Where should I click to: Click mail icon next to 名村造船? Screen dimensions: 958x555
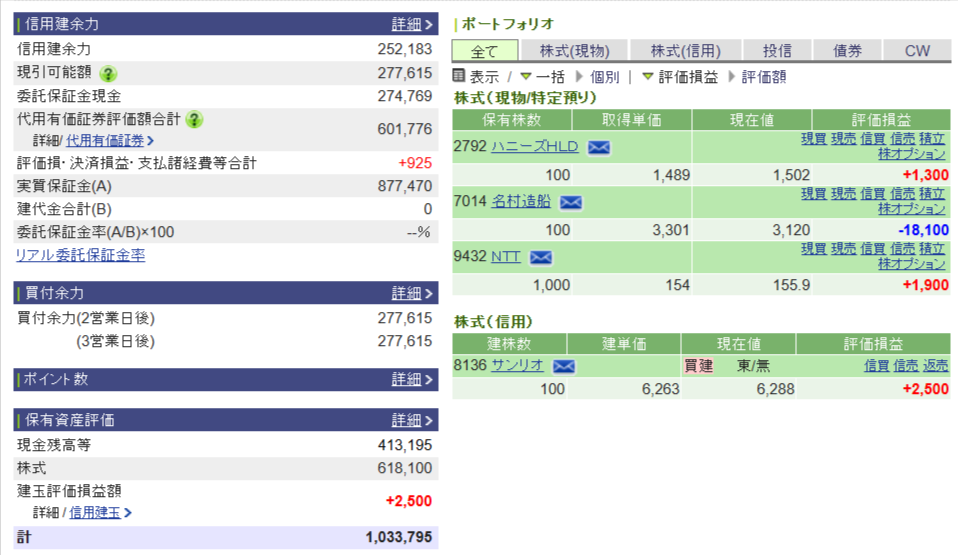pyautogui.click(x=571, y=202)
